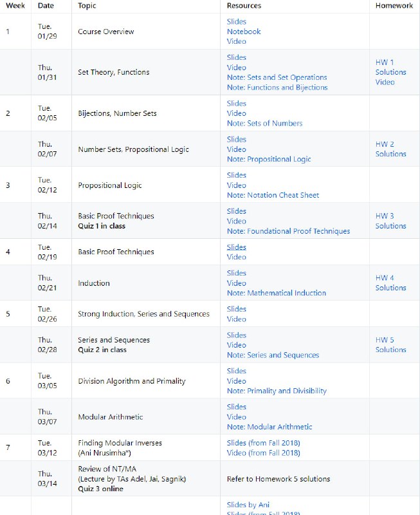Image resolution: width=420 pixels, height=515 pixels.
Task: Click Note: Functions and Bijections link
Action: click(x=277, y=88)
